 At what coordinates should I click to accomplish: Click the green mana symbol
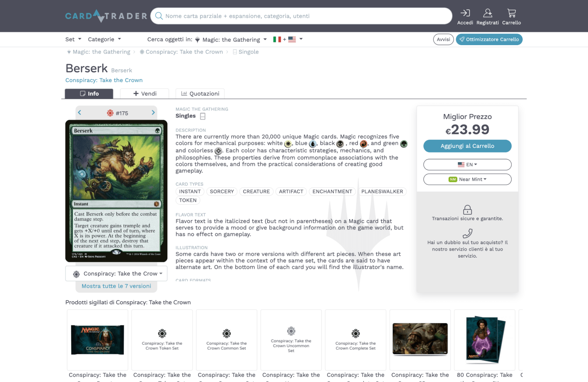pyautogui.click(x=404, y=144)
